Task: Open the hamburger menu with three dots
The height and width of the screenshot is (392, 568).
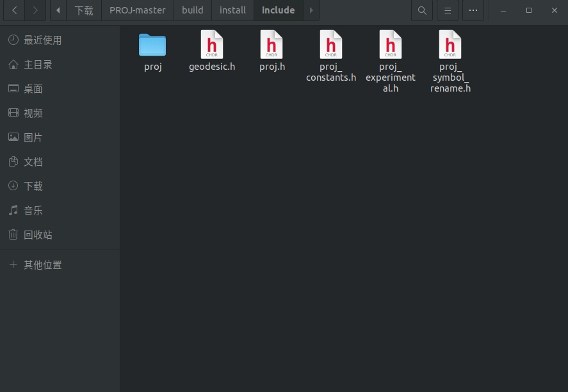Action: 473,10
